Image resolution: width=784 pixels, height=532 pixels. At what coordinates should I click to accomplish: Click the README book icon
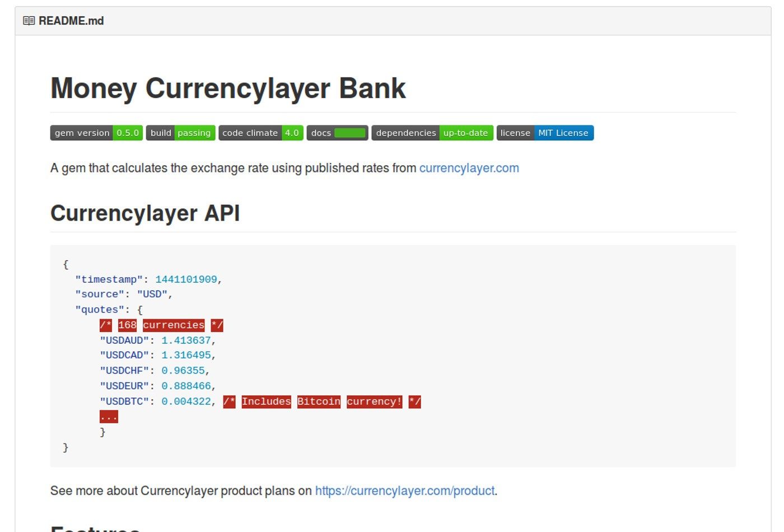coord(29,21)
